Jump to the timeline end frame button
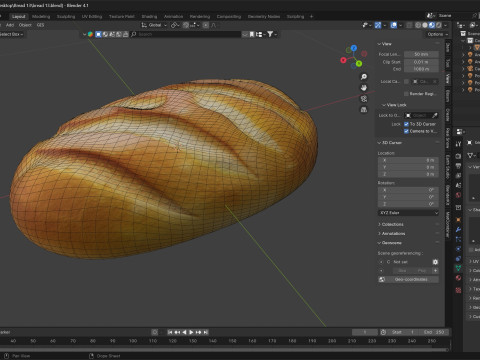Viewport: 480px width, 360px height. point(206,332)
